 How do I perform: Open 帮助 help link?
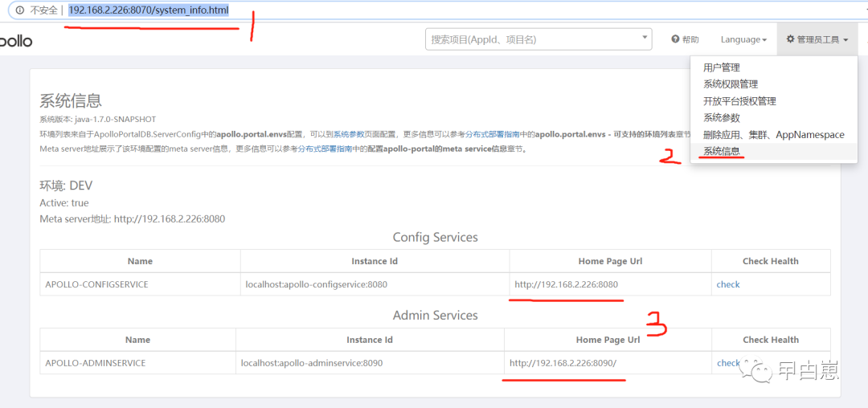point(685,39)
